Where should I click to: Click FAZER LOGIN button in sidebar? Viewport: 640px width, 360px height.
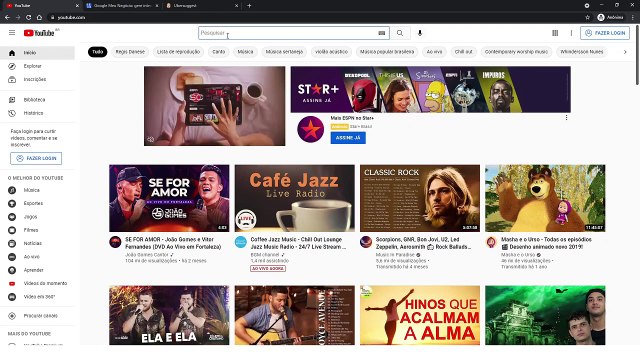pyautogui.click(x=36, y=158)
